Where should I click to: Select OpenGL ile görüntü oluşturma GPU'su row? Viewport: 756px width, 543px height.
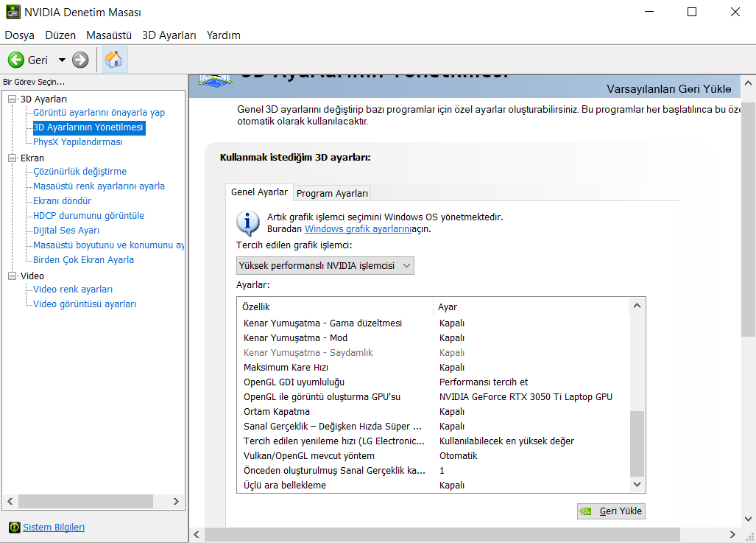click(x=433, y=397)
